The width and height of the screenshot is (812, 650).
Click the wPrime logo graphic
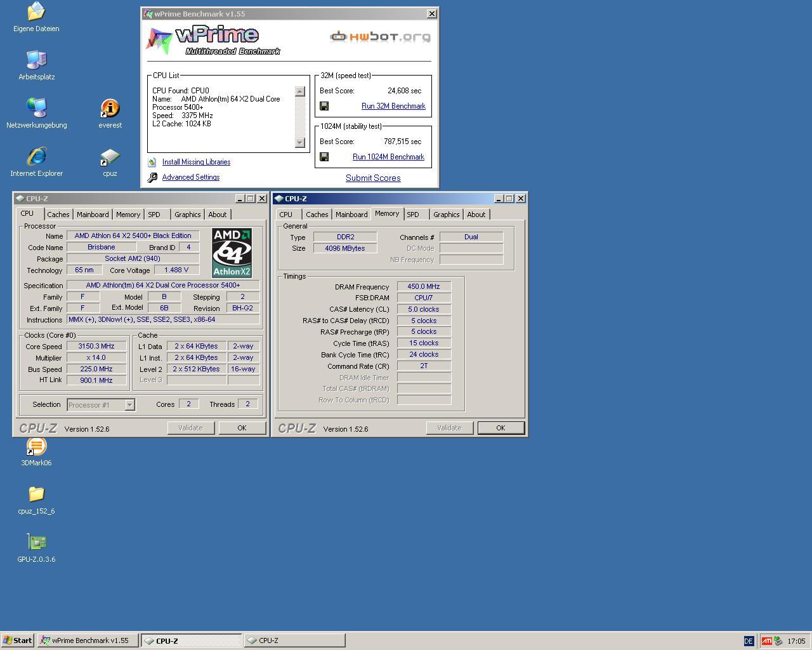point(213,40)
